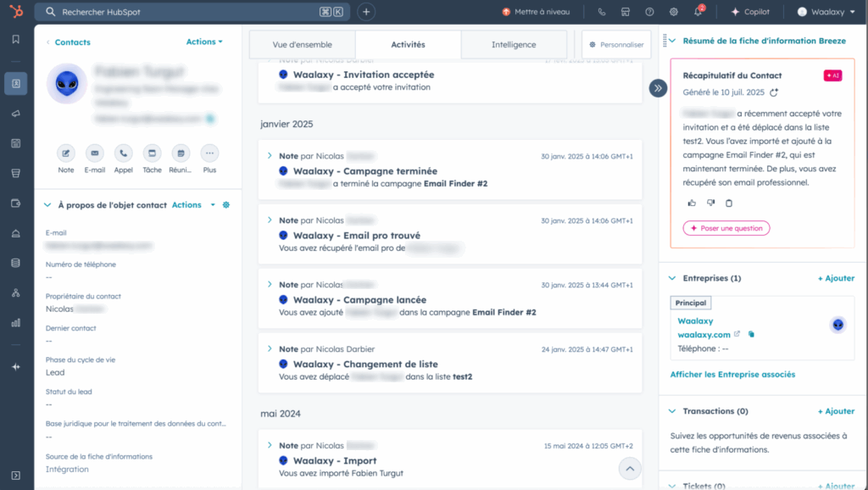The image size is (868, 490).
Task: Create a Note for the contact
Action: [x=66, y=153]
